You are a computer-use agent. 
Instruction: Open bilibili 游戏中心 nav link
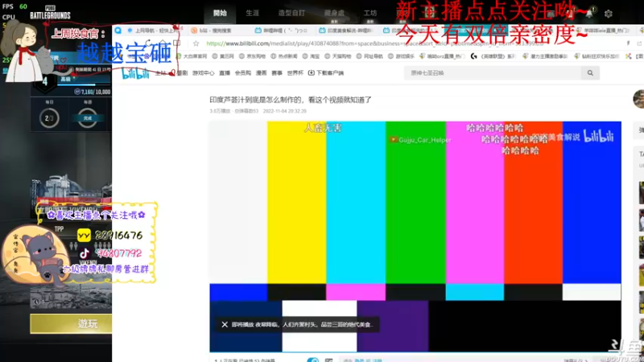203,73
